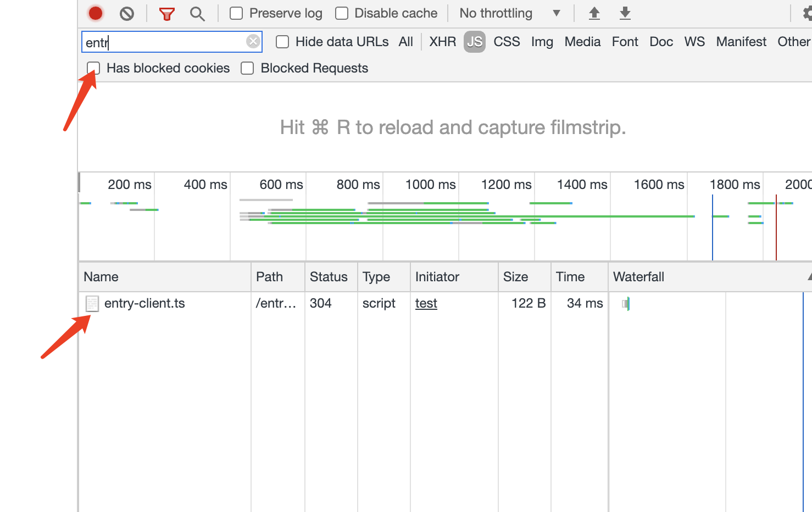This screenshot has height=512, width=812.
Task: Click the red record network log button
Action: tap(94, 13)
